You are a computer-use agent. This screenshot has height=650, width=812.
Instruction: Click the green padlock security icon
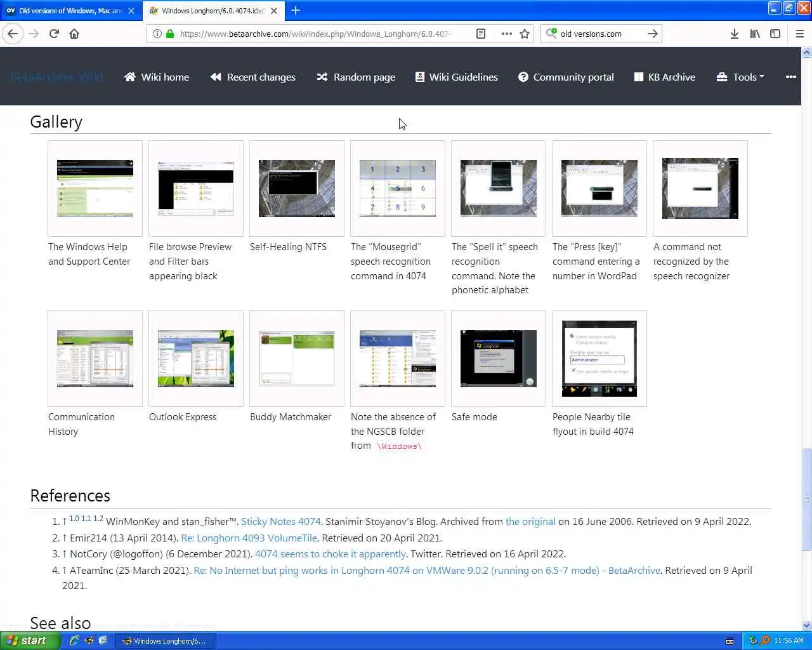click(x=170, y=34)
